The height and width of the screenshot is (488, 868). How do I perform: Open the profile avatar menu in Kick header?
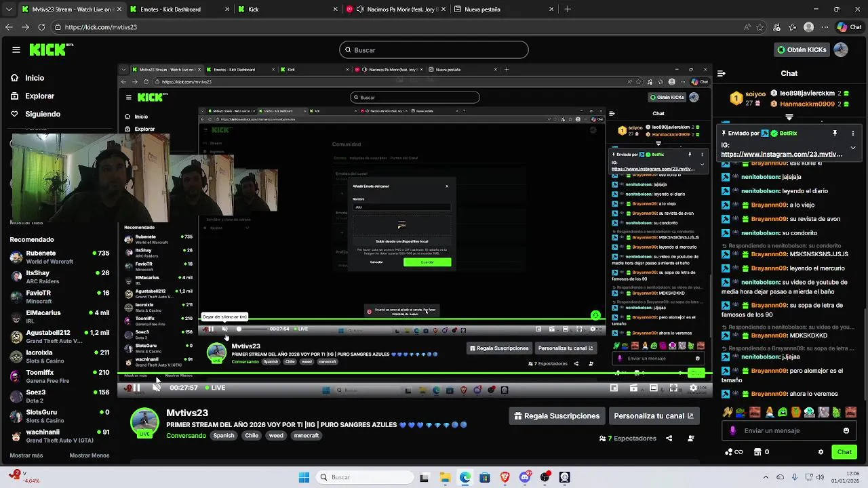[841, 50]
